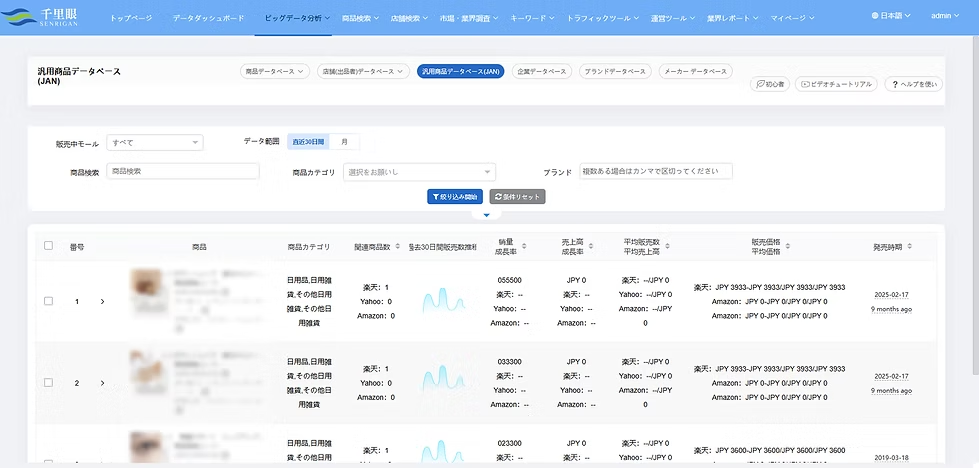Click the 033300 sales value in row 2
This screenshot has width=979, height=468.
[x=509, y=361]
